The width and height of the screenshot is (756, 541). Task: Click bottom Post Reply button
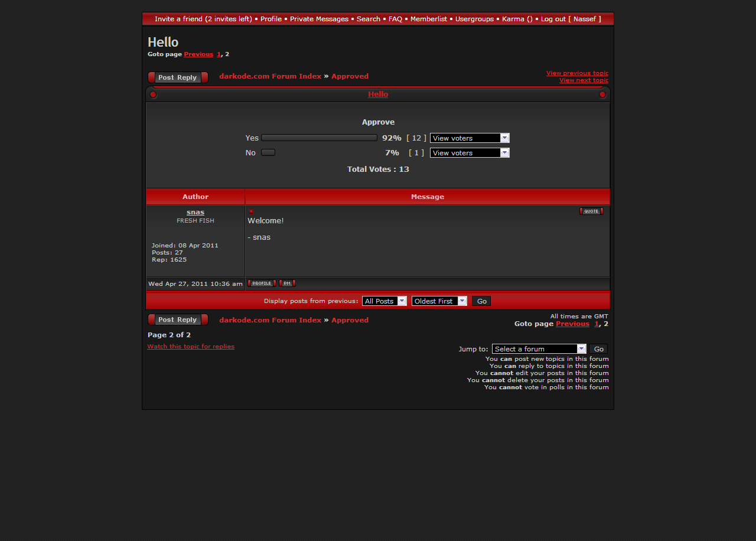point(178,320)
